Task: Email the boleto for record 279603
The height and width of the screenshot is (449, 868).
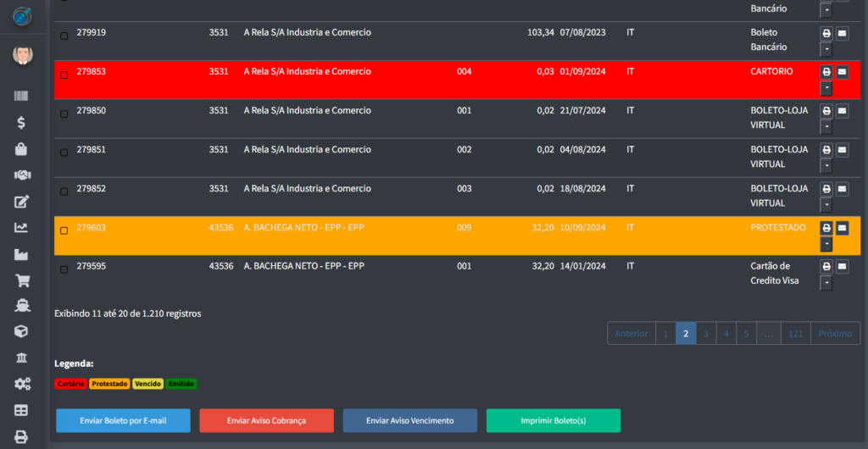Action: [842, 228]
